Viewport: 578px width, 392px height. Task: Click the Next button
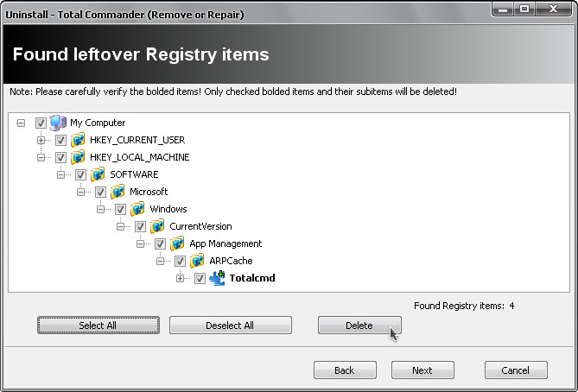[x=422, y=370]
